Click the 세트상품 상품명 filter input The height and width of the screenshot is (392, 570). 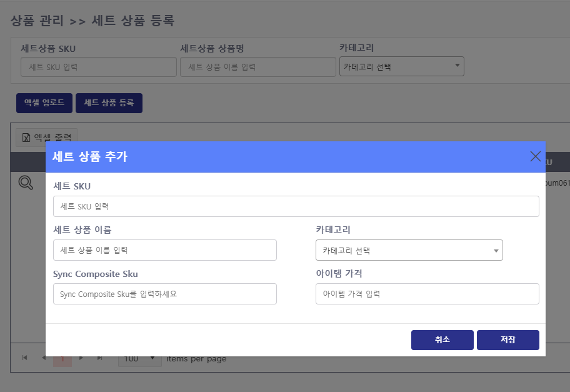tap(258, 67)
